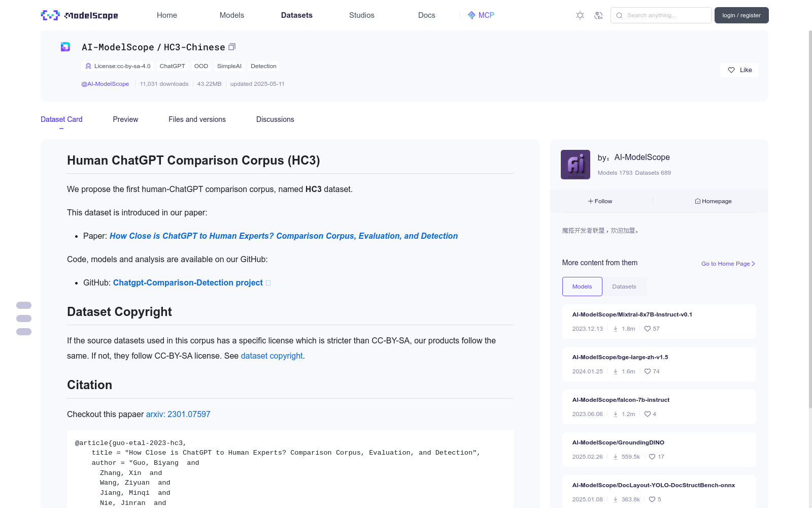Viewport: 812px width, 508px height.
Task: Follow the AI-ModelScope organization
Action: point(600,201)
